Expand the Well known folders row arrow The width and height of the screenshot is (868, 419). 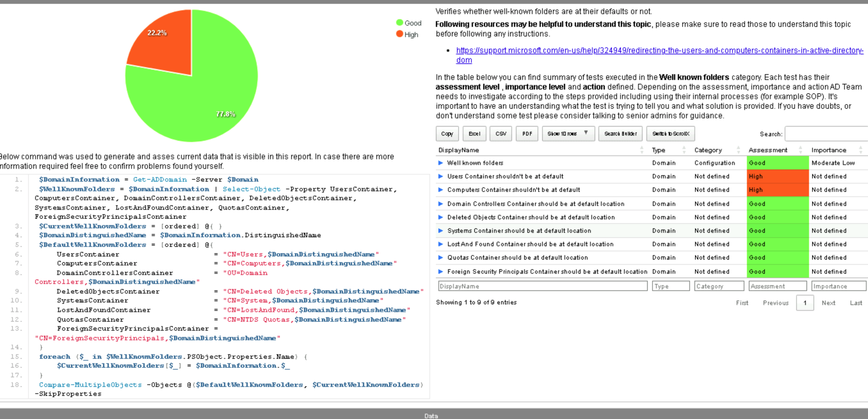pyautogui.click(x=440, y=163)
